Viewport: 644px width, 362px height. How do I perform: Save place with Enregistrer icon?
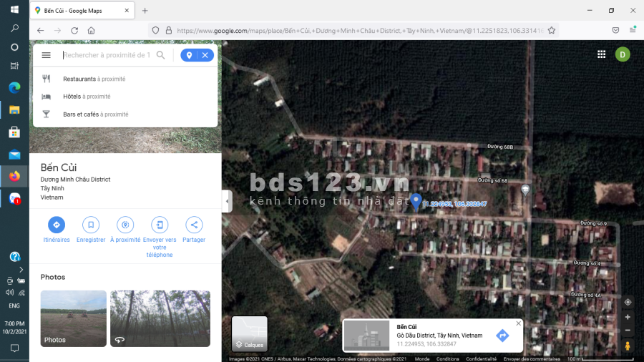pyautogui.click(x=91, y=225)
